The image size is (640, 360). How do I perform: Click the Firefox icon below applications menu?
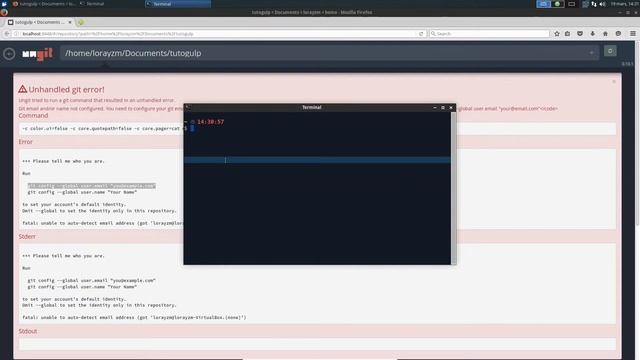pyautogui.click(x=4, y=12)
